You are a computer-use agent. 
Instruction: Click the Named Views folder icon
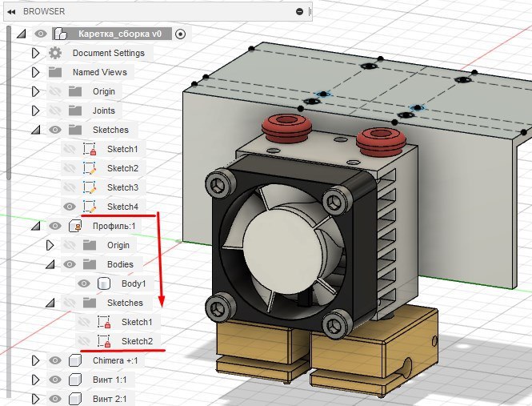55,72
